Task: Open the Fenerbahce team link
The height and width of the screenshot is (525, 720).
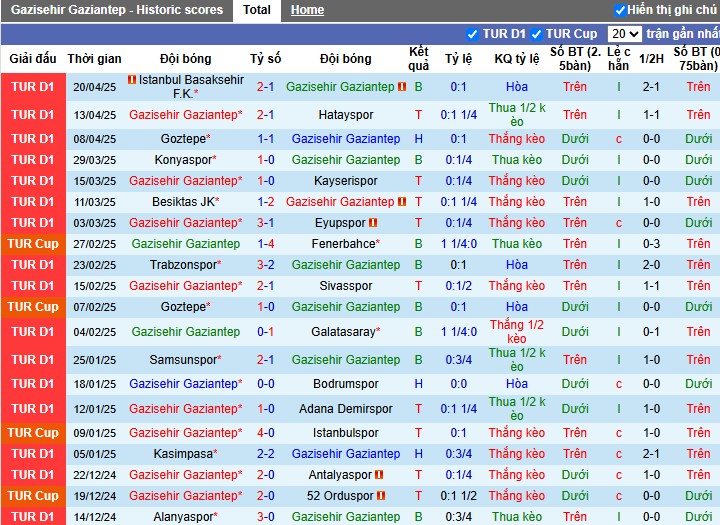Action: pyautogui.click(x=343, y=243)
